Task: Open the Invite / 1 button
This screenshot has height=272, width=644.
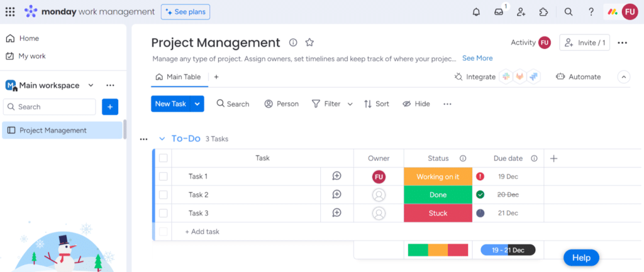Action: 585,43
